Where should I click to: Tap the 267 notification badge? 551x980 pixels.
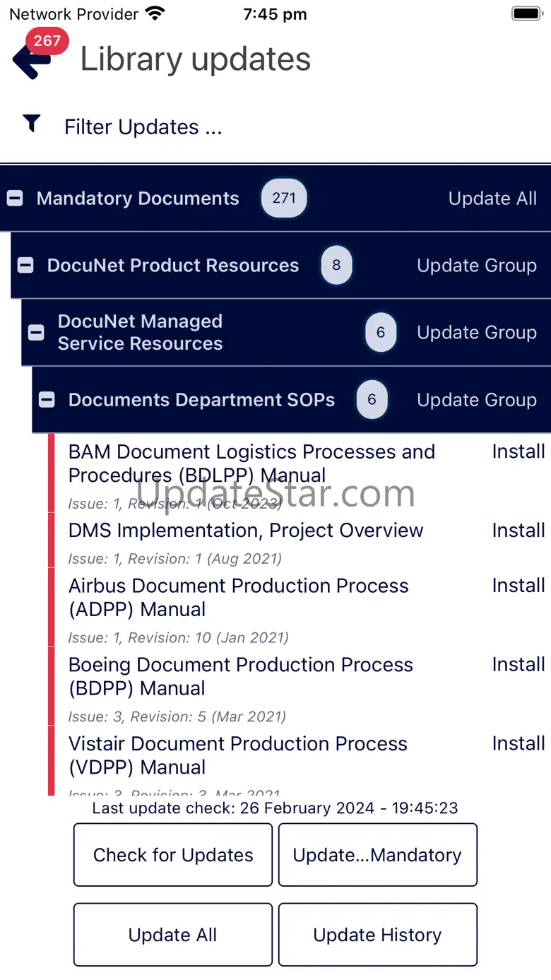click(x=47, y=41)
